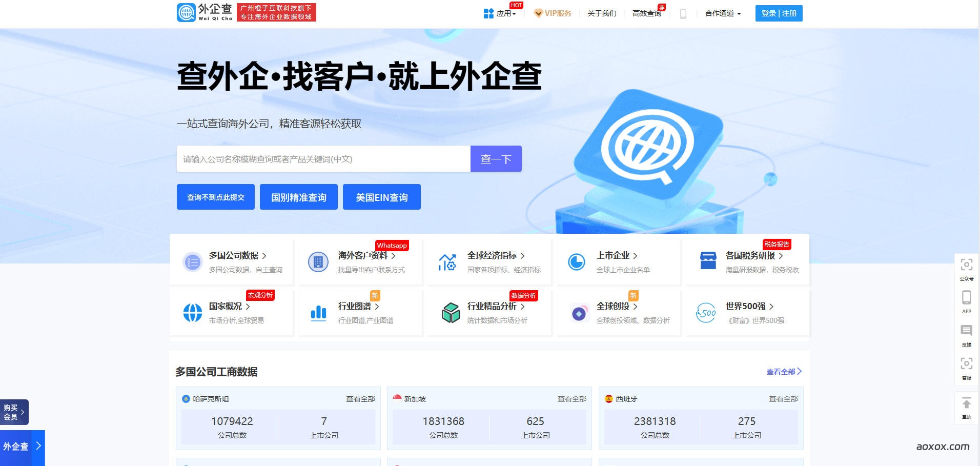980x466 pixels.
Task: Click the APP phone icon in sidebar
Action: coord(967,297)
